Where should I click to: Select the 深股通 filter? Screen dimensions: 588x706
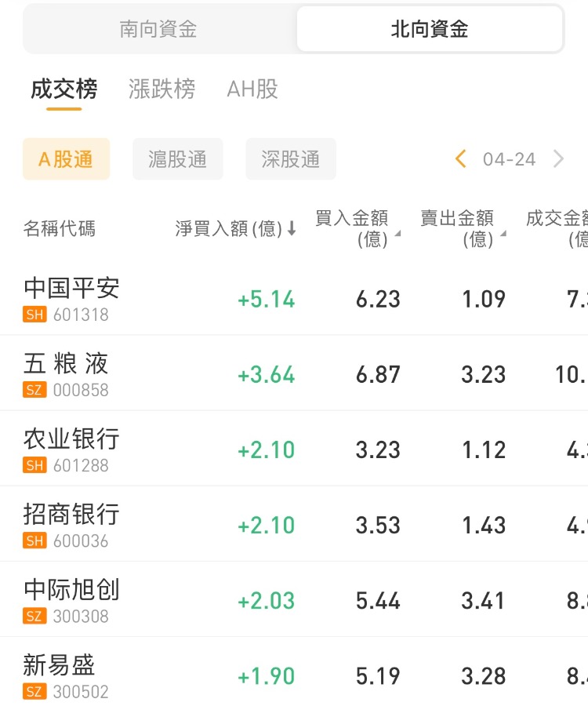pyautogui.click(x=291, y=159)
